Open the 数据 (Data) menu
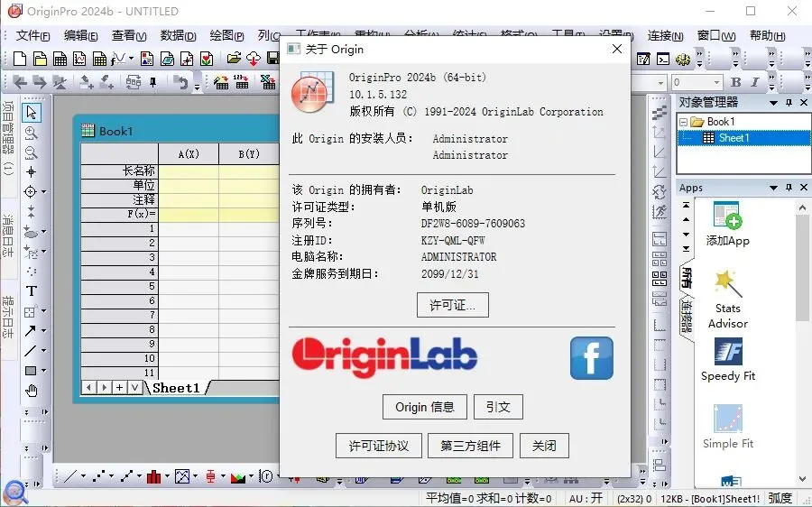The height and width of the screenshot is (507, 812). tap(178, 36)
